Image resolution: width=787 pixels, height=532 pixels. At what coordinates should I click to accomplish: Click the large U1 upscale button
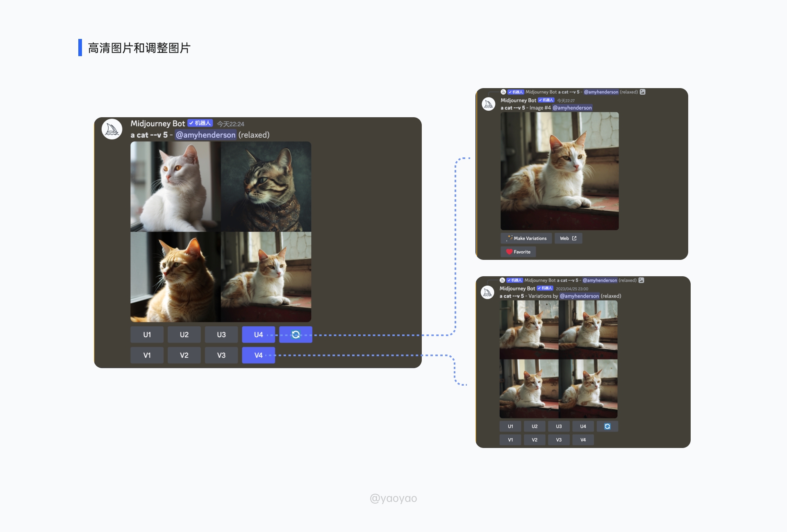(147, 334)
